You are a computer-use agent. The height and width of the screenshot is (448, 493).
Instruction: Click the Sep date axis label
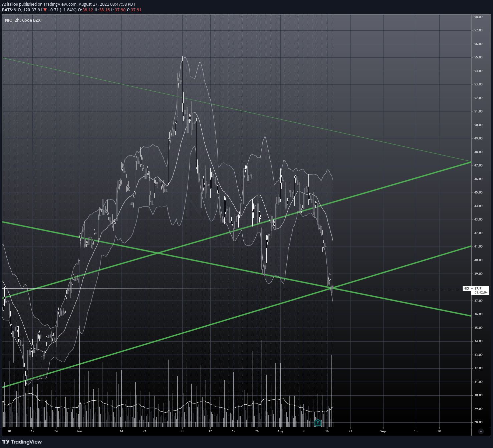[x=383, y=431]
